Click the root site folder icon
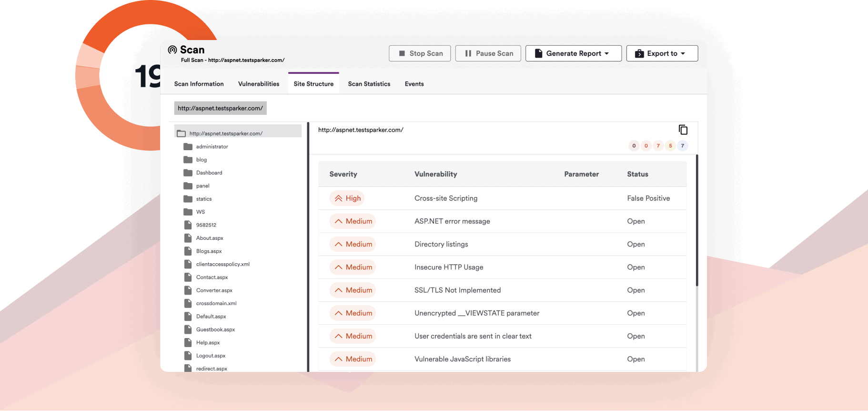Image resolution: width=868 pixels, height=411 pixels. point(182,134)
